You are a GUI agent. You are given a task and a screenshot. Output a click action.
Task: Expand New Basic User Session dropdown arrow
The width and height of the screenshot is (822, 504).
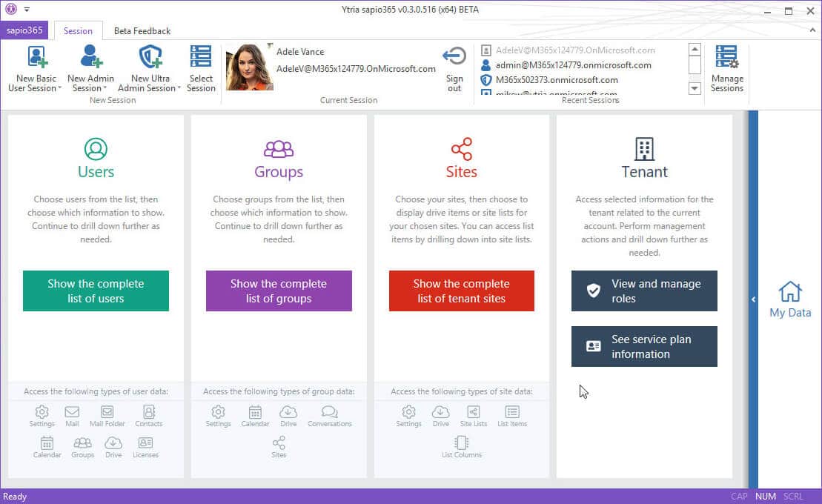(59, 88)
